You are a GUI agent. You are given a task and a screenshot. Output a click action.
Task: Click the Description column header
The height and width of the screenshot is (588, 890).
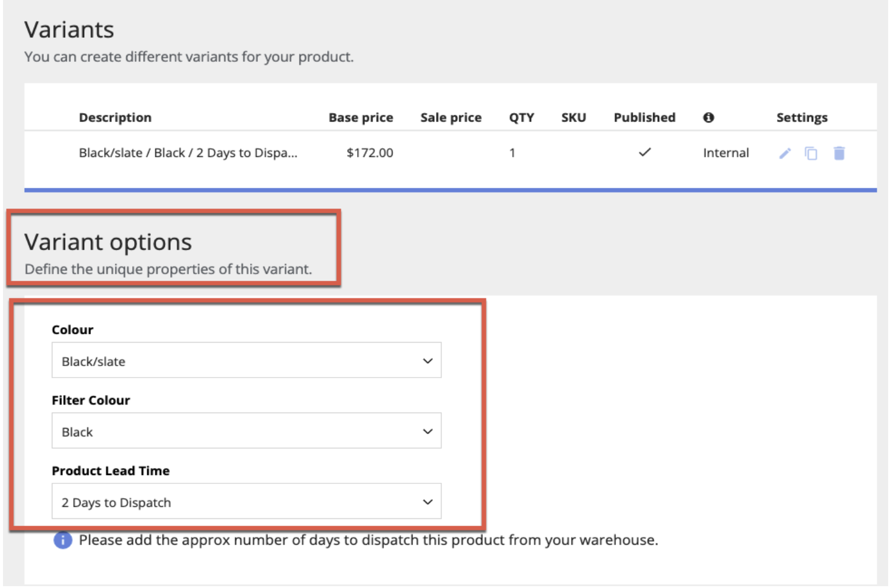[x=115, y=117]
